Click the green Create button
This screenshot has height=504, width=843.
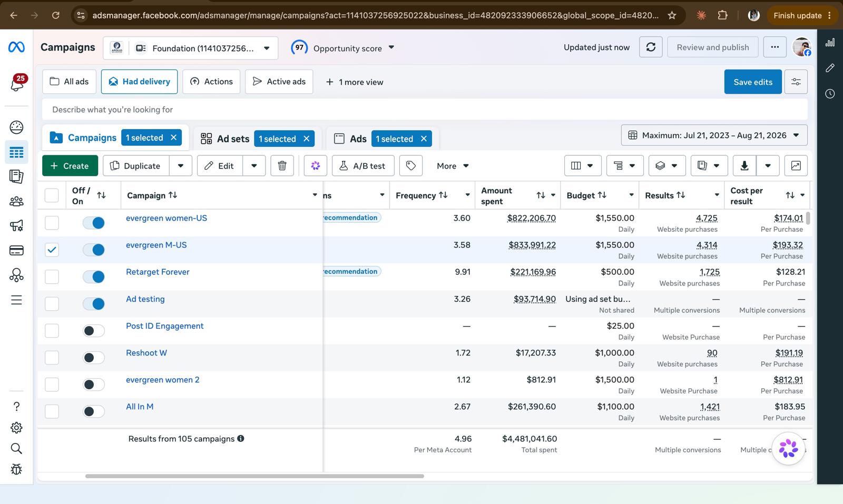[70, 166]
